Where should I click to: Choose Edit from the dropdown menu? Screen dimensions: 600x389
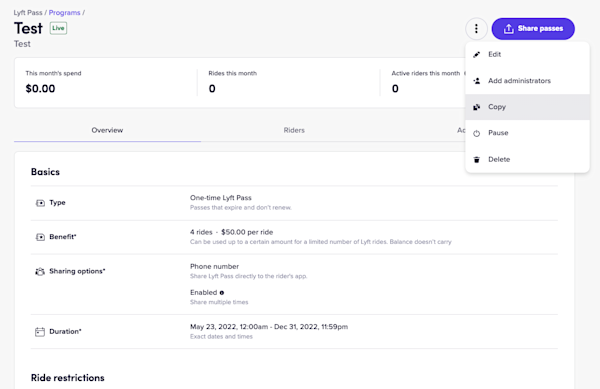527,54
